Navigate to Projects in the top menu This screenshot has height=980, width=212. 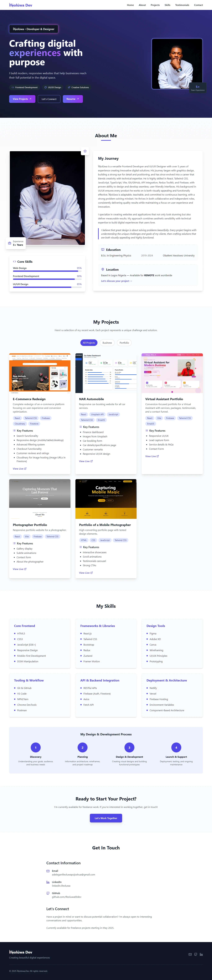click(155, 5)
